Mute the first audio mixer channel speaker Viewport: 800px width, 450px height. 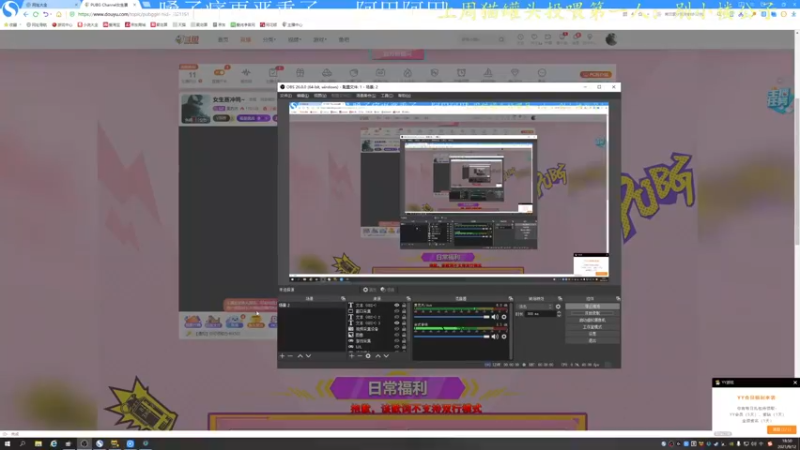[x=494, y=317]
